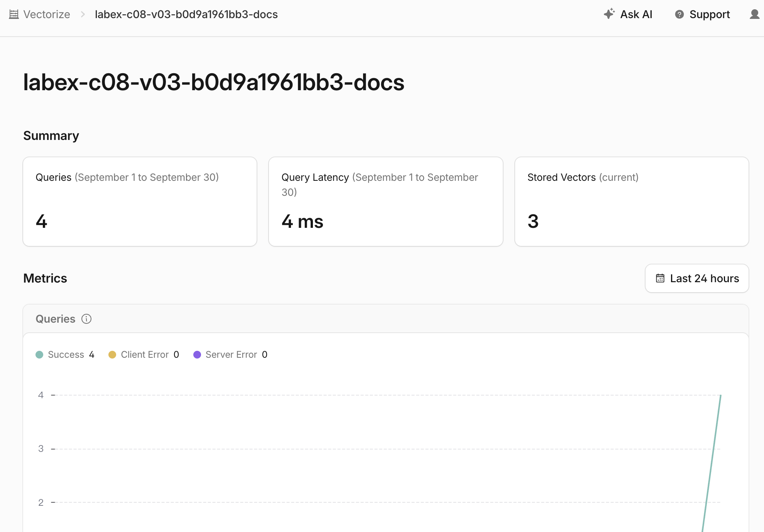The height and width of the screenshot is (532, 764).
Task: Select labex-c08-v03-b0d9a1961bb3-docs breadcrumb item
Action: [186, 14]
